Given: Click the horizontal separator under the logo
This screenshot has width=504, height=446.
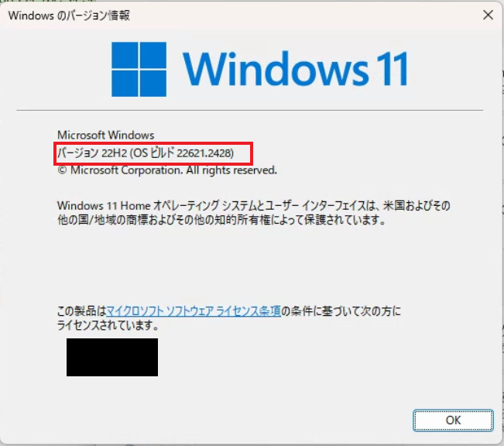Looking at the screenshot, I should click(250, 110).
